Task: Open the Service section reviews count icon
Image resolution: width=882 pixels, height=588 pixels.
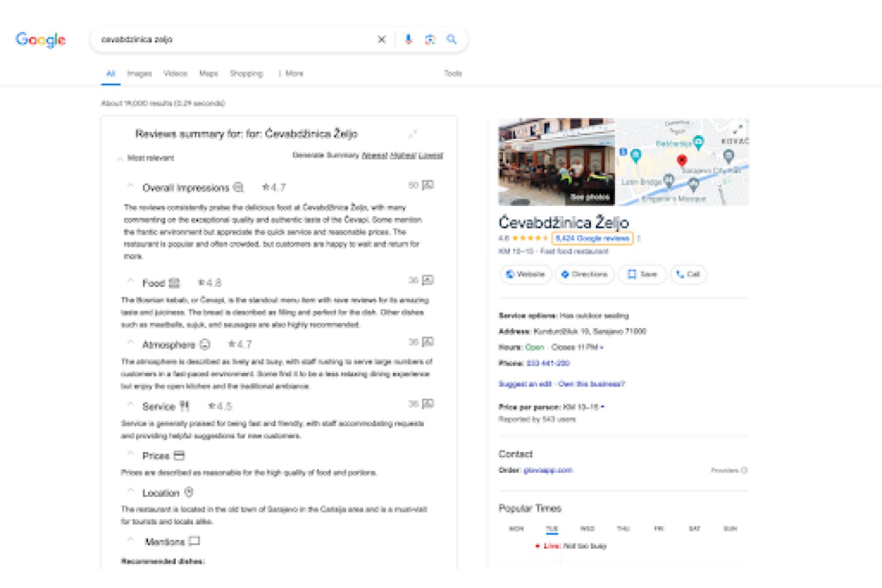Action: point(428,404)
